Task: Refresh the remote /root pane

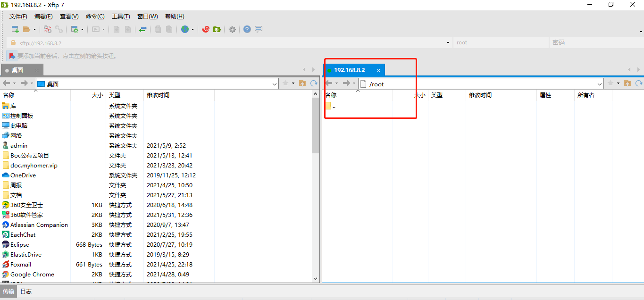Action: [639, 83]
